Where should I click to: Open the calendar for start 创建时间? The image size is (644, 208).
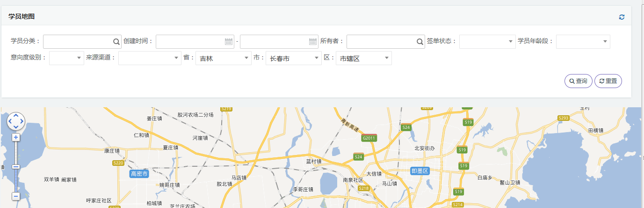point(228,41)
